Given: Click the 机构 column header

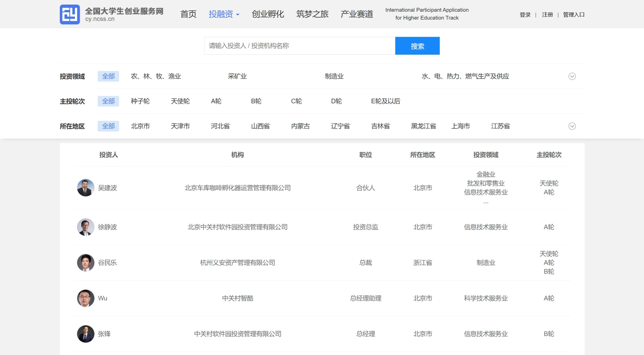Looking at the screenshot, I should [x=237, y=155].
